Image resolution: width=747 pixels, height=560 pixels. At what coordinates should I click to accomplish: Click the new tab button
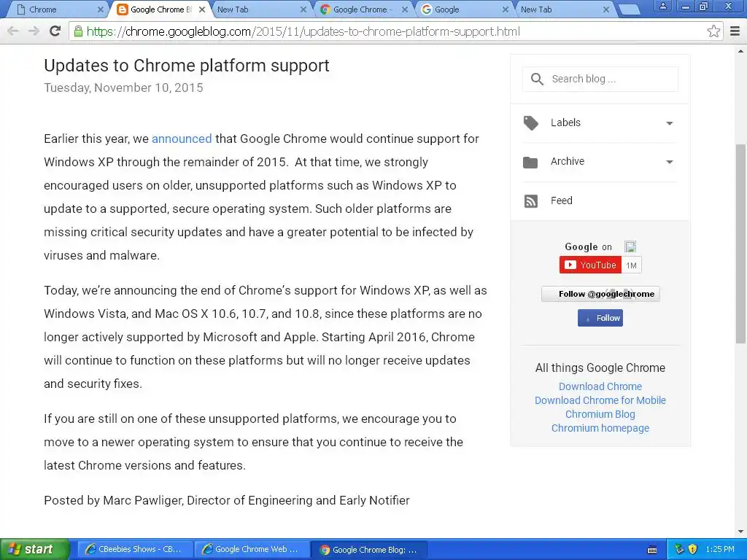[x=628, y=9]
